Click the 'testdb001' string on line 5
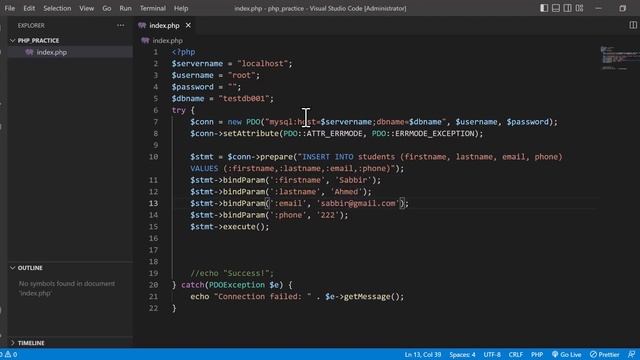This screenshot has width=640, height=360. pyautogui.click(x=244, y=98)
